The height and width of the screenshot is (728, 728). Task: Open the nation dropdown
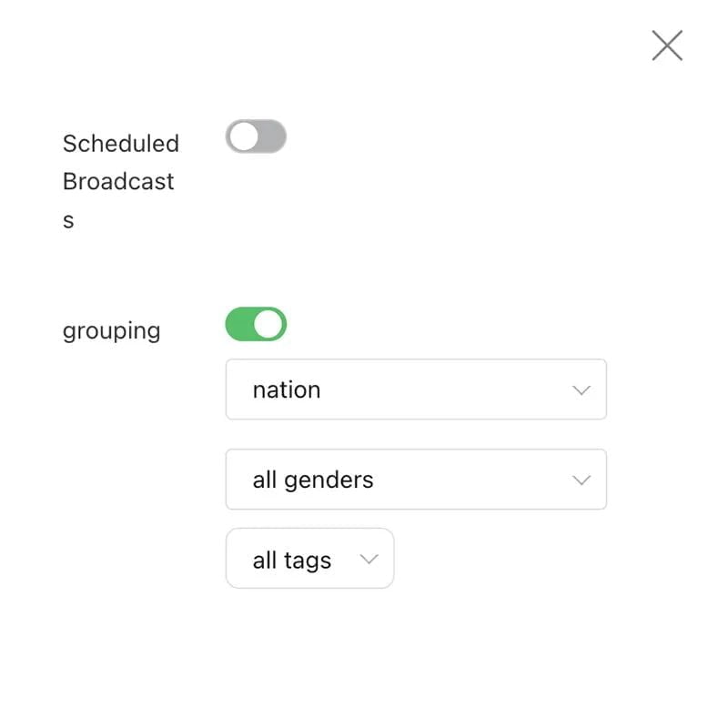click(x=416, y=389)
